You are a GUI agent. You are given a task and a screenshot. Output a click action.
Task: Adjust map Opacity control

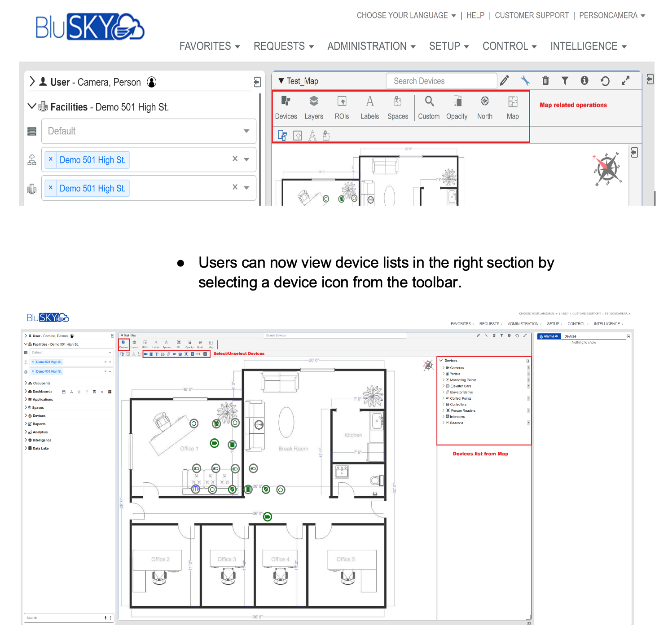[x=457, y=107]
